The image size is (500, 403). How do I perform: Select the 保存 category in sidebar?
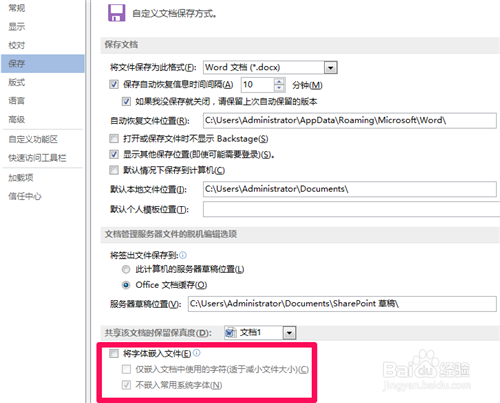coord(43,63)
